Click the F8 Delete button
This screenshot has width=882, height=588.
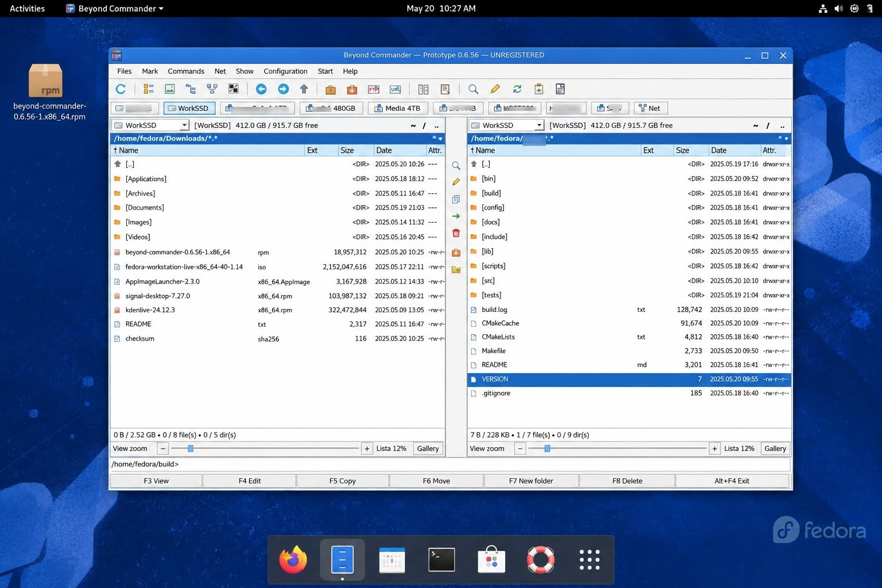click(x=627, y=481)
